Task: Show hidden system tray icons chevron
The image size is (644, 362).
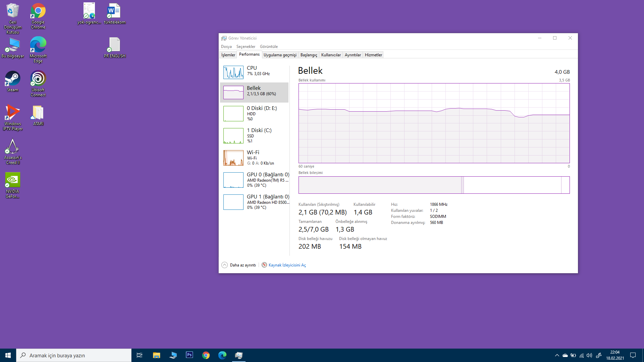Action: 557,355
